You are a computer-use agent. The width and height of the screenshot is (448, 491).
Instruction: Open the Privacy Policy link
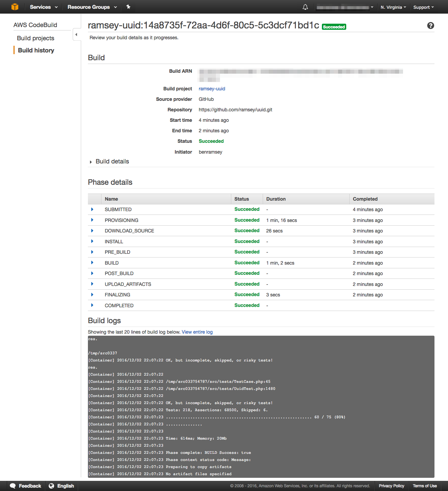[x=392, y=486]
